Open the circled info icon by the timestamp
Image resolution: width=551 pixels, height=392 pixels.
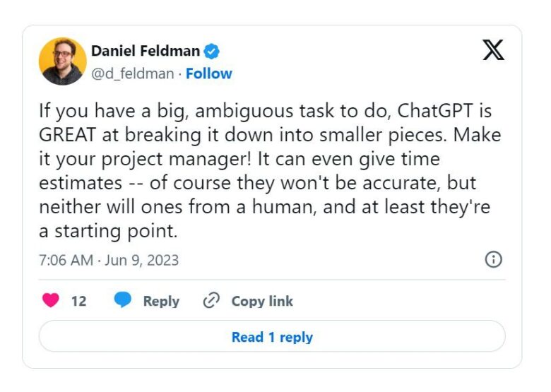[493, 259]
